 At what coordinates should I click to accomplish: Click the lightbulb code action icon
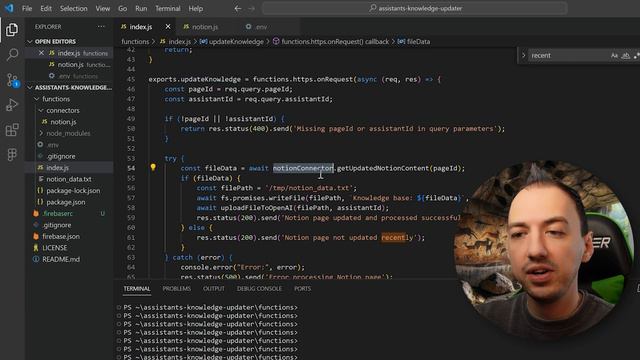click(x=153, y=167)
